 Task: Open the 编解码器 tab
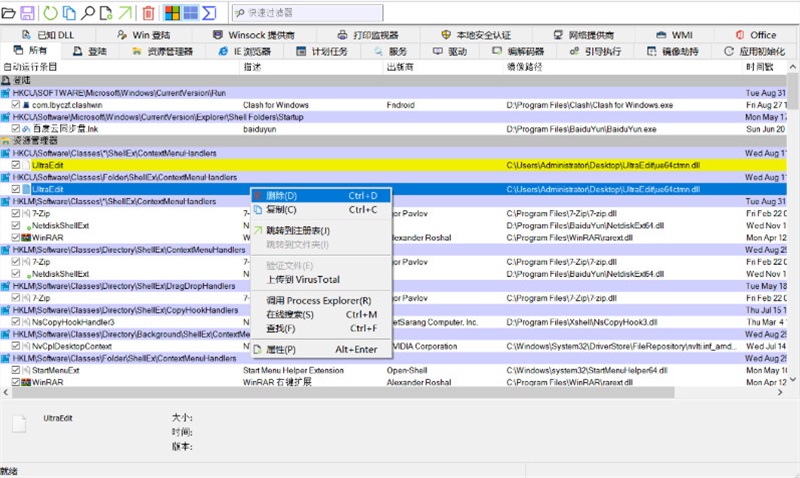click(518, 51)
